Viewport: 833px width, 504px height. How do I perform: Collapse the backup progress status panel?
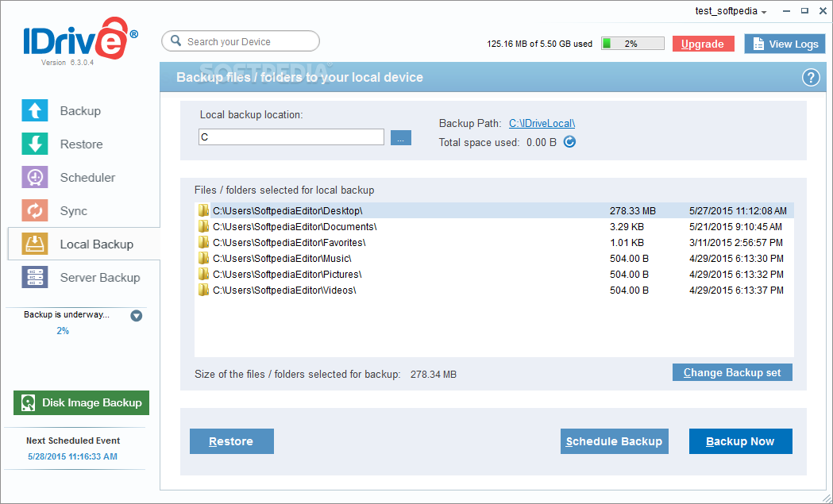click(136, 315)
